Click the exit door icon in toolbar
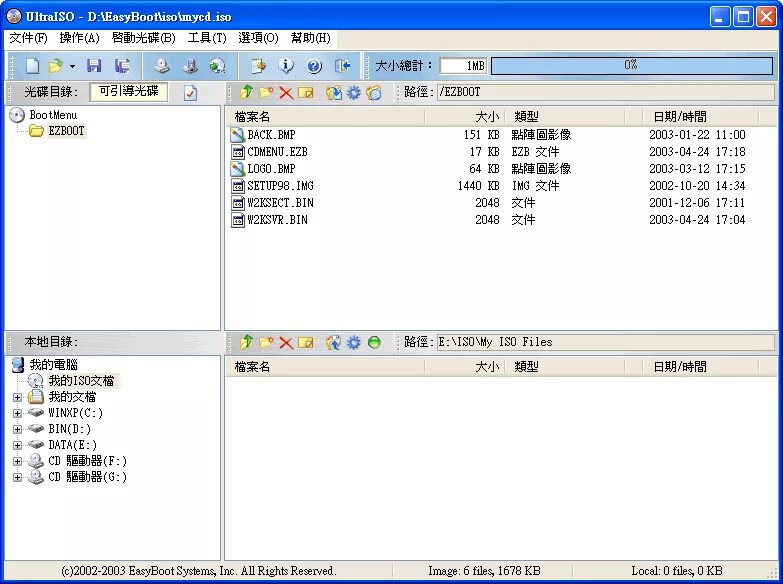The height and width of the screenshot is (584, 783). pyautogui.click(x=343, y=65)
